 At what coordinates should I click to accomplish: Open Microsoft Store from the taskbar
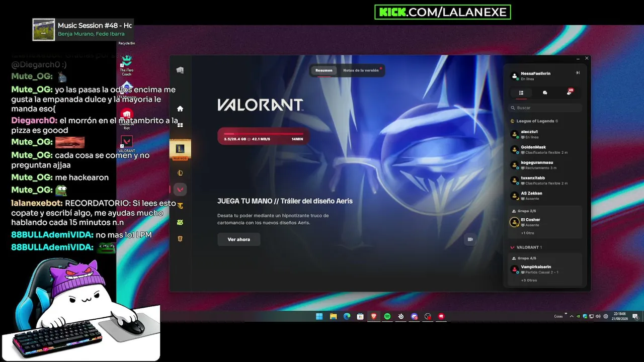click(360, 316)
